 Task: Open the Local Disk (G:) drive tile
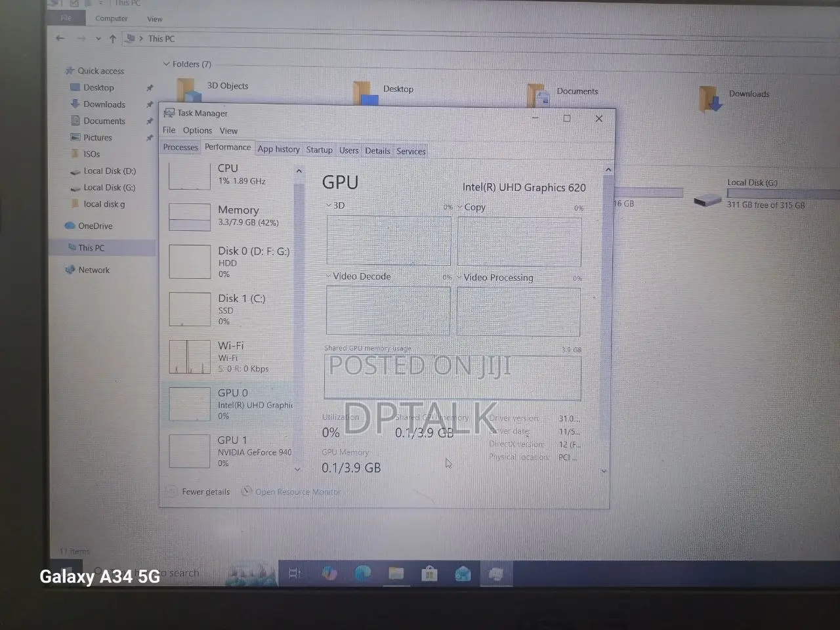pyautogui.click(x=766, y=194)
